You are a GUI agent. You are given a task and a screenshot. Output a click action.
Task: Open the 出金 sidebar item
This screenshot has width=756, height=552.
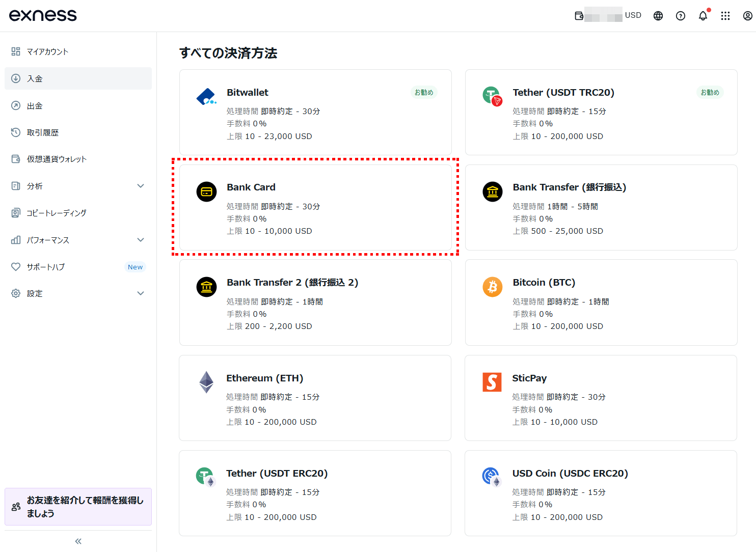pyautogui.click(x=35, y=105)
